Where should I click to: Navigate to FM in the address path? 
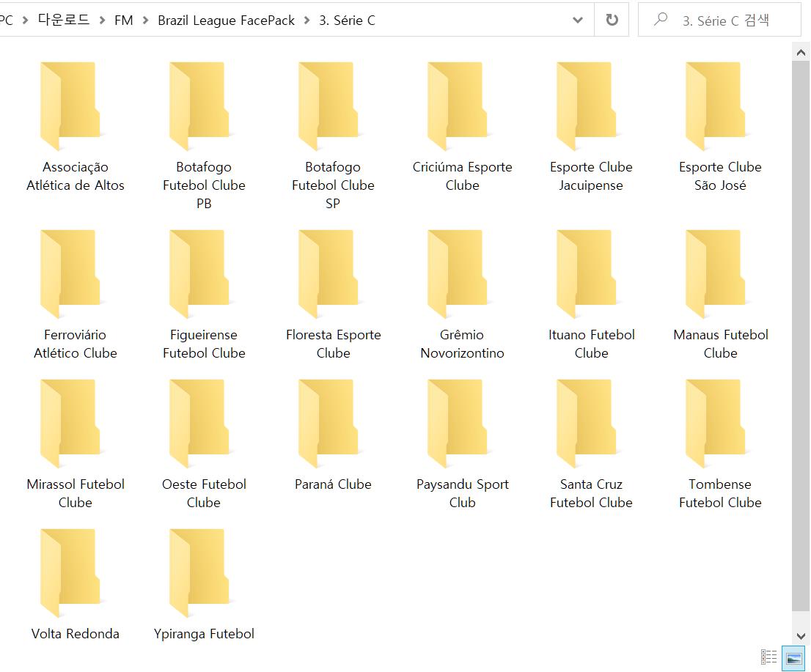point(124,21)
